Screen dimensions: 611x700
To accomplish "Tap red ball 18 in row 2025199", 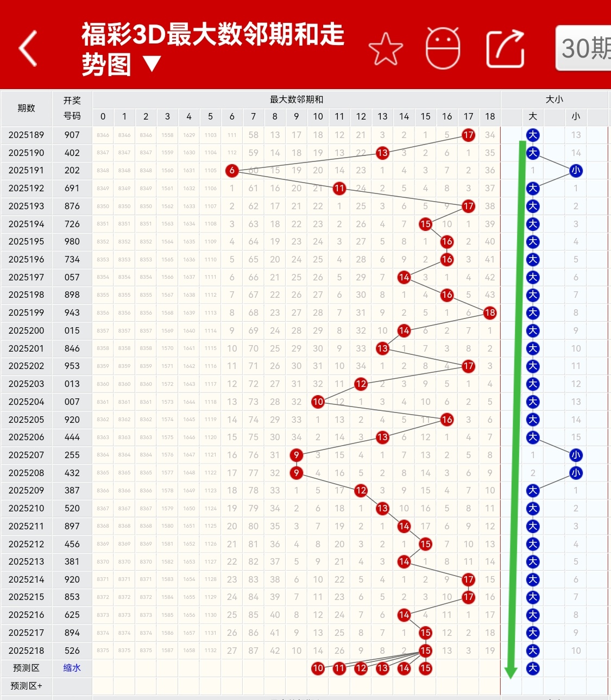I will click(490, 312).
